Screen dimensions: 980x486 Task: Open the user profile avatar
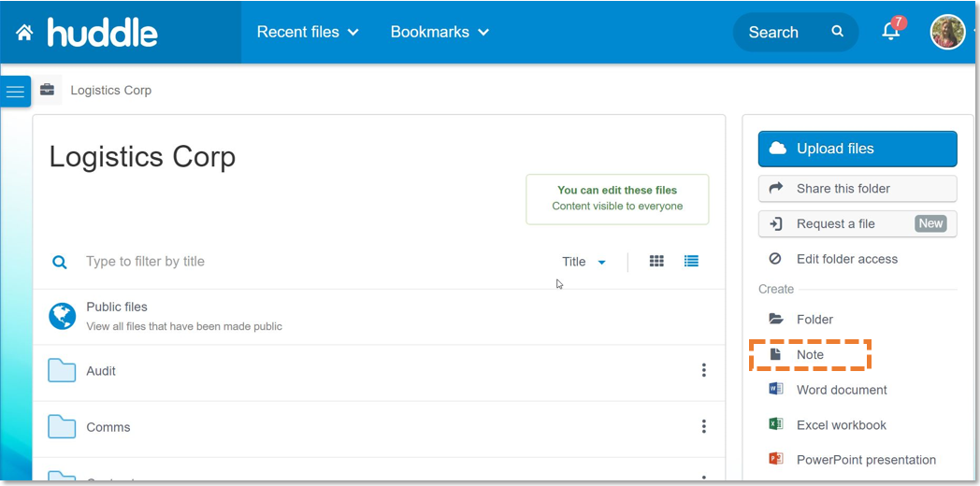pyautogui.click(x=947, y=32)
